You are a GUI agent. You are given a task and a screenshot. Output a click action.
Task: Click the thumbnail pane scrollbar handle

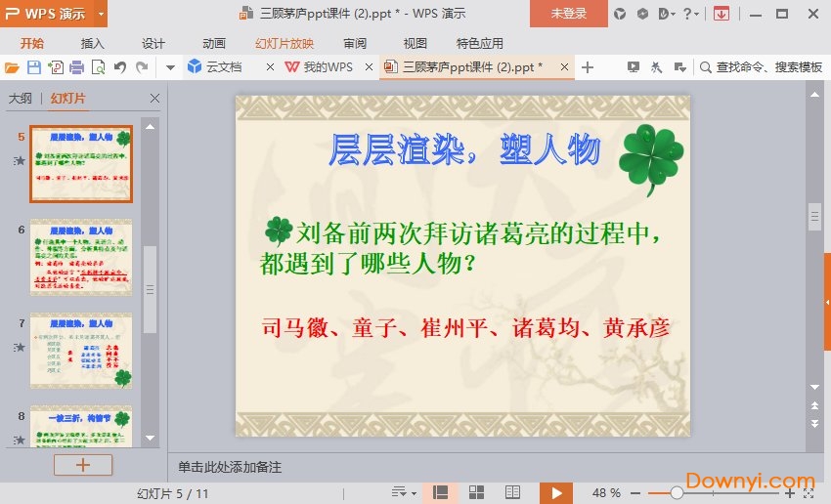click(150, 289)
